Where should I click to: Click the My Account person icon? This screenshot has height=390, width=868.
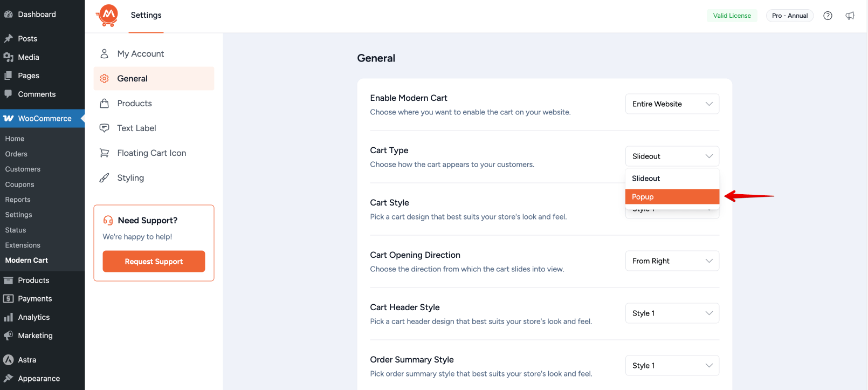[x=105, y=53]
